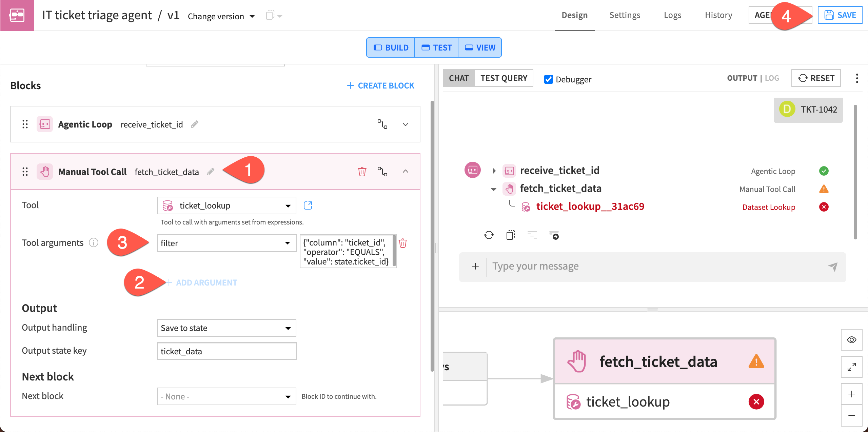This screenshot has width=868, height=432.
Task: Open the three-dot more options menu
Action: [x=857, y=78]
